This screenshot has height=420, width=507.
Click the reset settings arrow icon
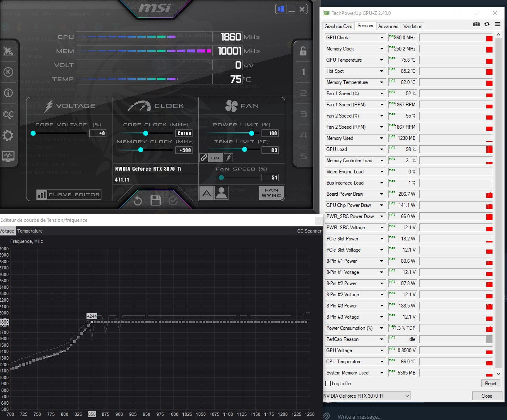click(x=138, y=201)
